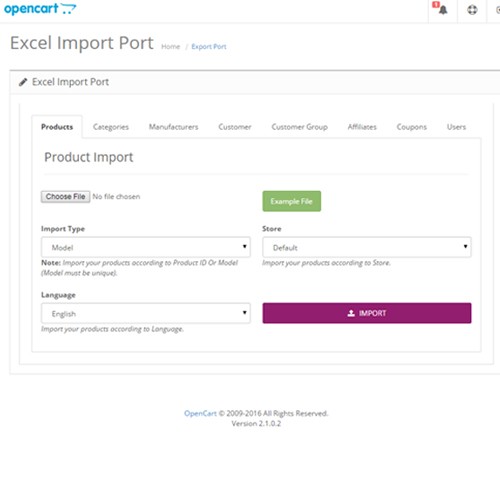Open the Users tab

(x=456, y=127)
